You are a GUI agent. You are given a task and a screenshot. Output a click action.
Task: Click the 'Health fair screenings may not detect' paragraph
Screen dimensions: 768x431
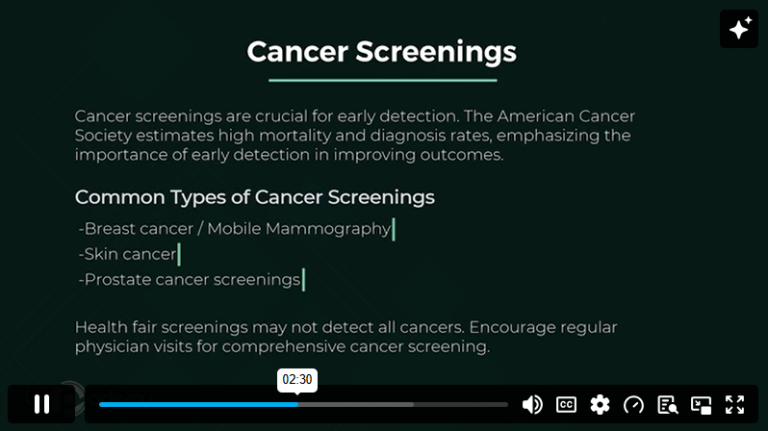tap(346, 336)
